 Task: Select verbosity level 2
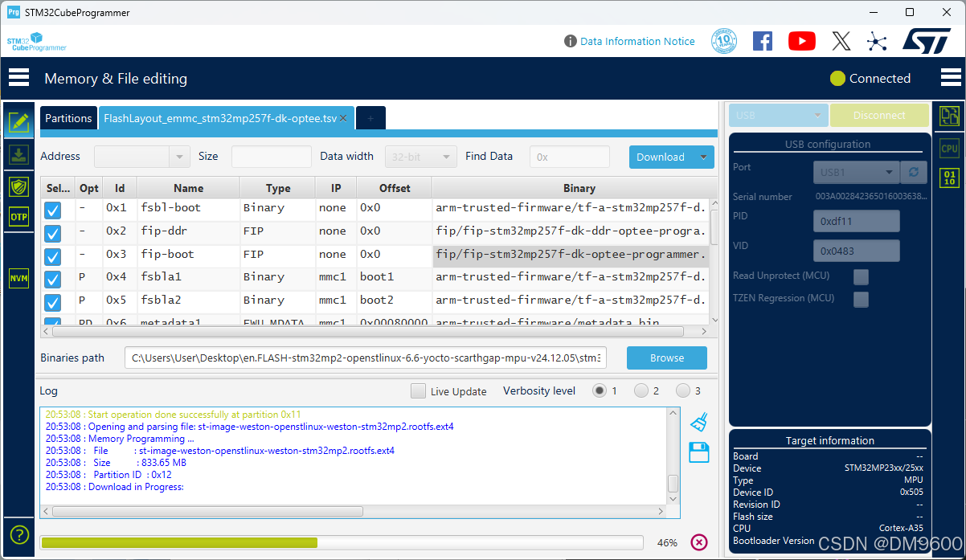click(x=641, y=390)
